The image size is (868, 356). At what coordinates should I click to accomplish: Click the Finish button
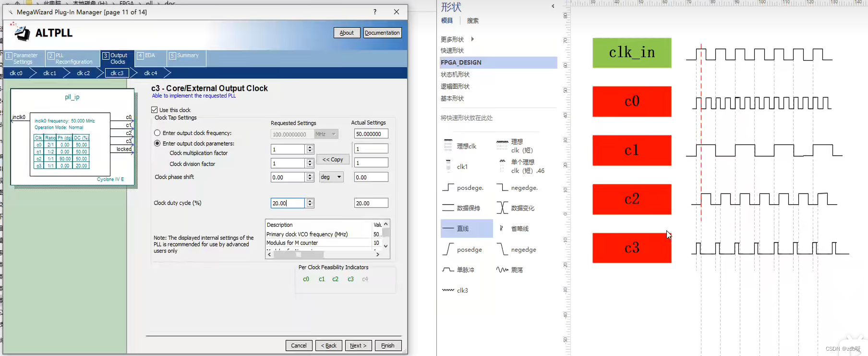(388, 345)
